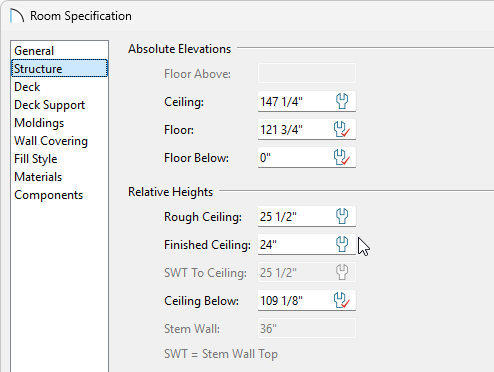Click the Ceiling Below field showing 109 1/8"
This screenshot has height=372, width=494.
click(x=307, y=300)
